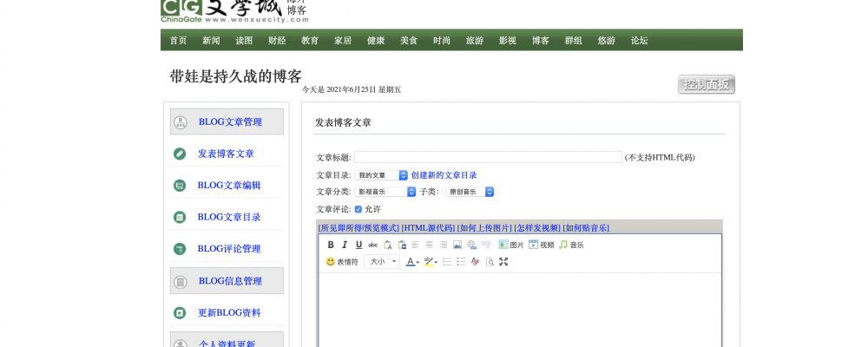Click 创建新的文章目录 link
This screenshot has width=868, height=347.
coord(444,175)
